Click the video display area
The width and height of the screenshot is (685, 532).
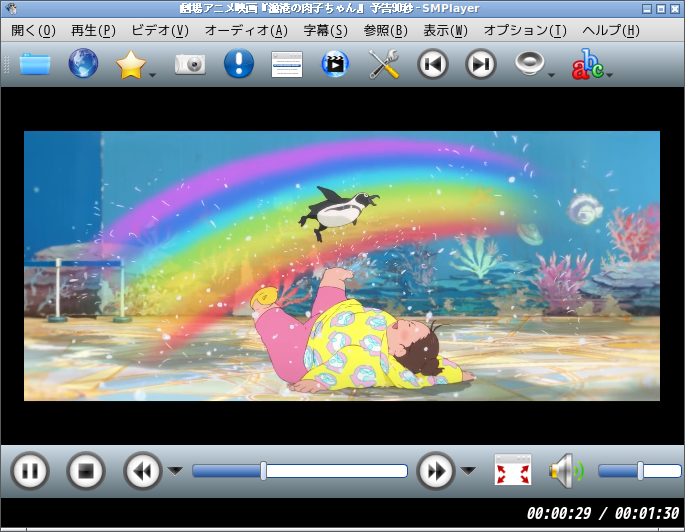pyautogui.click(x=342, y=266)
